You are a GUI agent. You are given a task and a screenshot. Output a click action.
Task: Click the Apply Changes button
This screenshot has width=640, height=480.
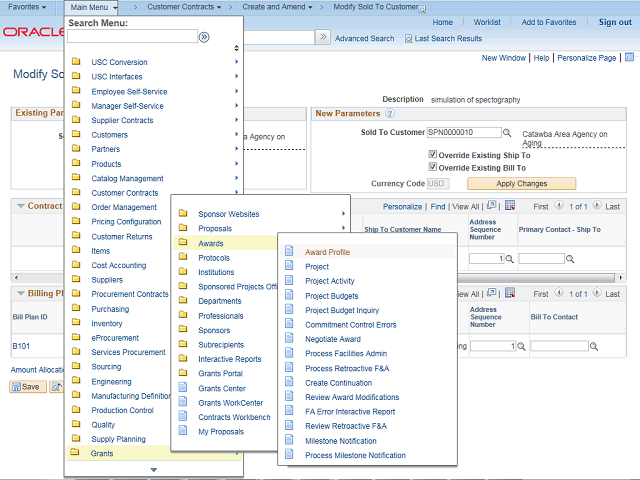[522, 184]
